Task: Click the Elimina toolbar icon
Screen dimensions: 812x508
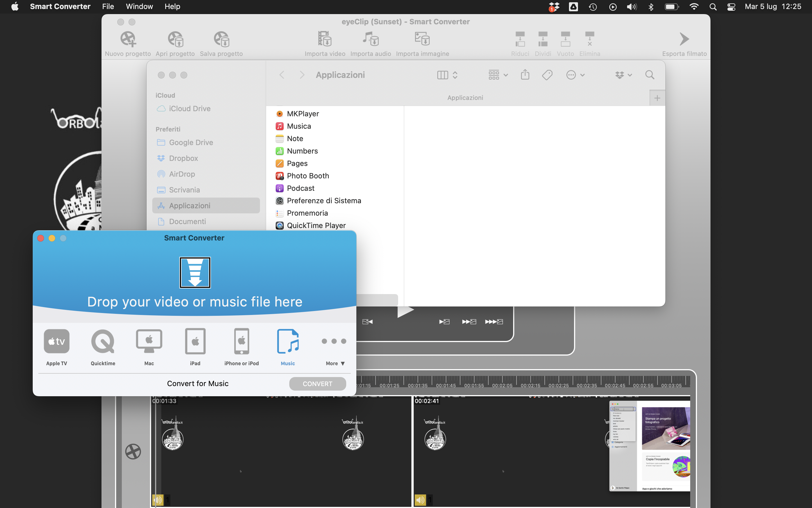Action: click(590, 39)
